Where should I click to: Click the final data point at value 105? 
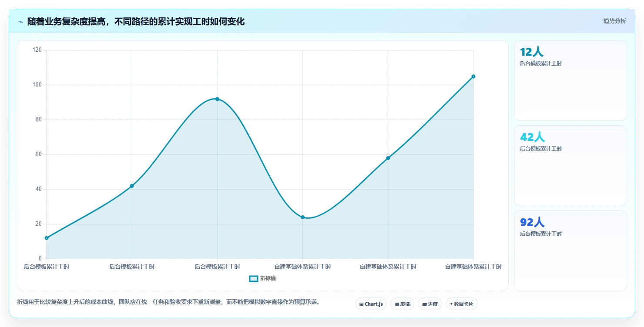(x=473, y=76)
